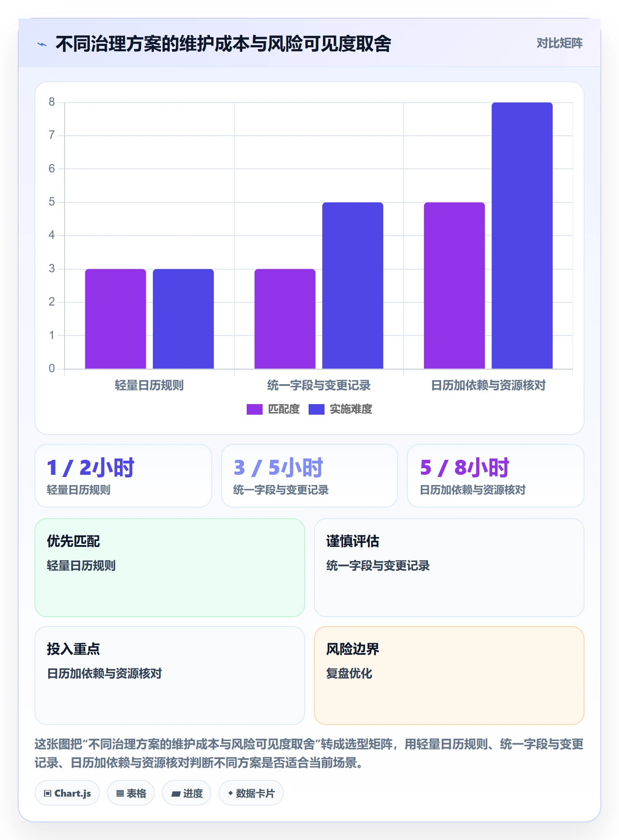The height and width of the screenshot is (840, 619).
Task: Click 轻量日历规则 text inside the 优先匹配 card
Action: (81, 566)
